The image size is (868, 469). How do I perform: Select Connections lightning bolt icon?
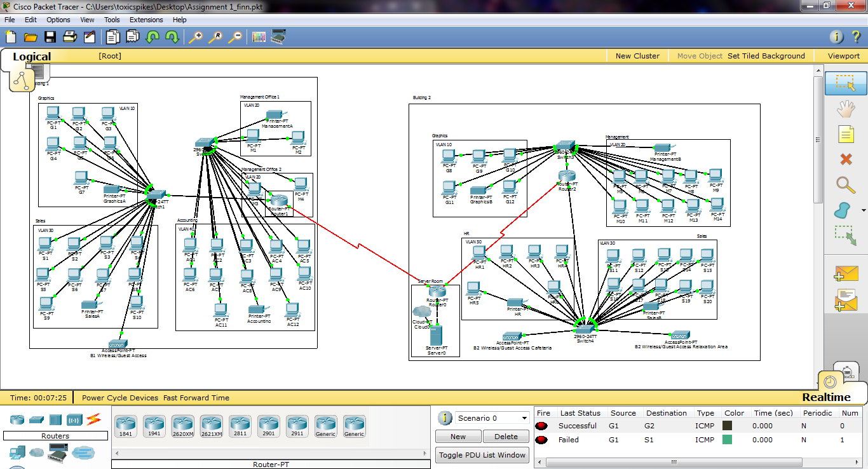coord(94,419)
